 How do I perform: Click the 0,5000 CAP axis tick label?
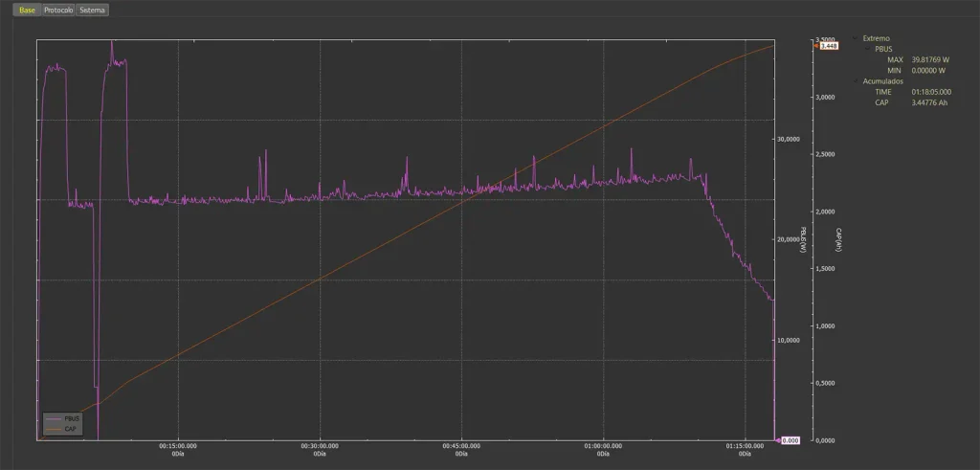[x=824, y=383]
